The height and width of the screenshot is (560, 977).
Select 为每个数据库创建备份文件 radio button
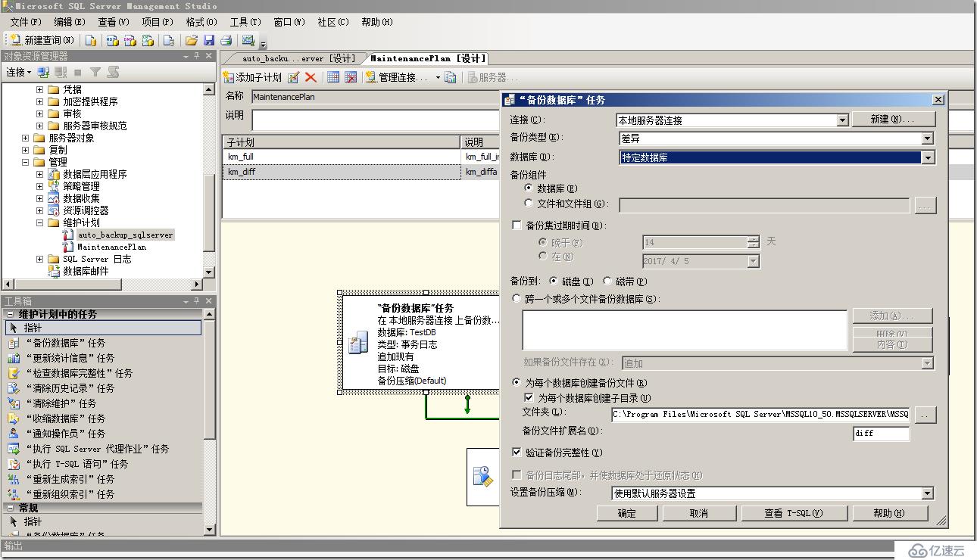(517, 383)
